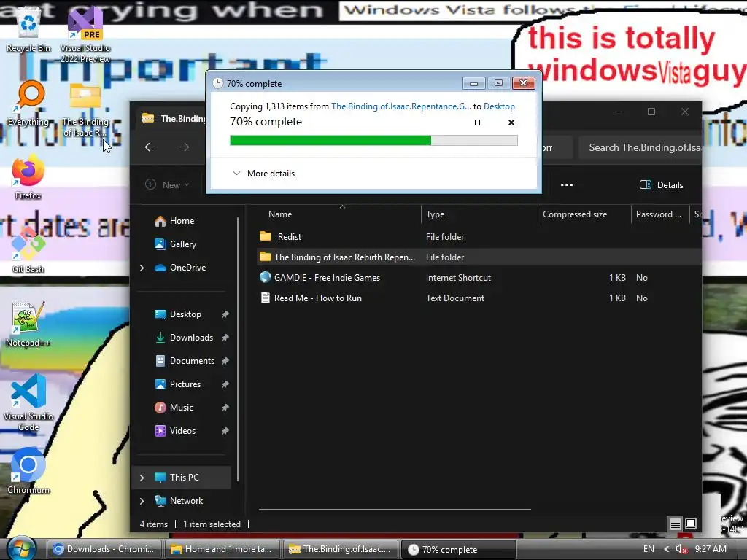747x560 pixels.
Task: Open Notepad++ desktop shortcut
Action: [x=28, y=324]
